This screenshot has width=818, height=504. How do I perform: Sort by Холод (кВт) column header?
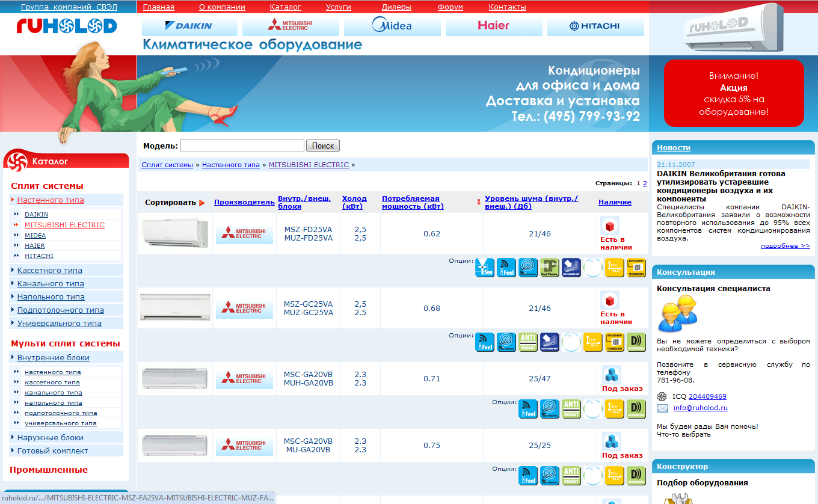[x=354, y=203]
